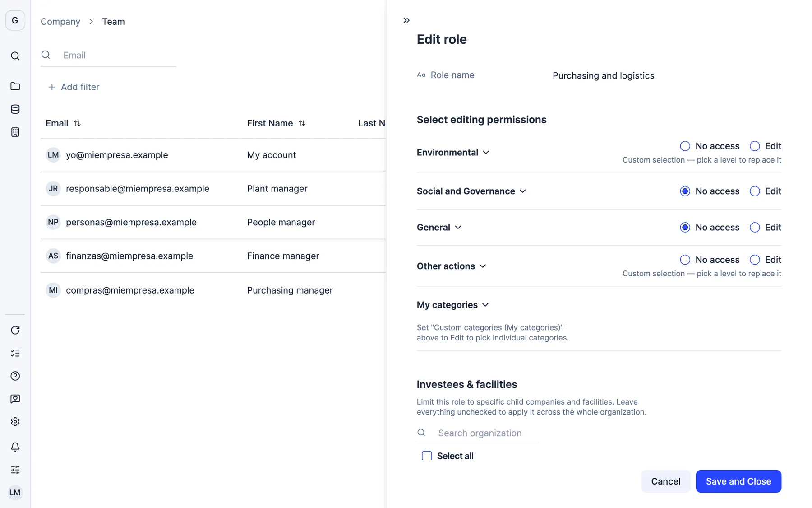812x508 pixels.
Task: Open the folder icon in sidebar
Action: point(15,86)
